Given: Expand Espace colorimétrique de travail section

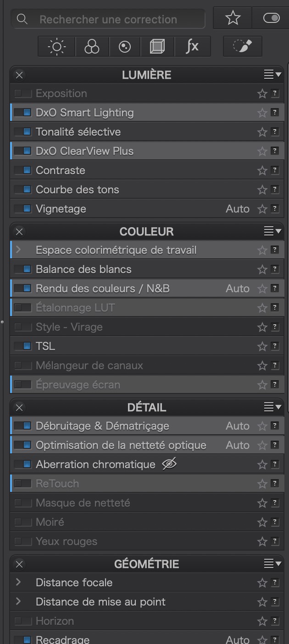Looking at the screenshot, I should pyautogui.click(x=18, y=250).
